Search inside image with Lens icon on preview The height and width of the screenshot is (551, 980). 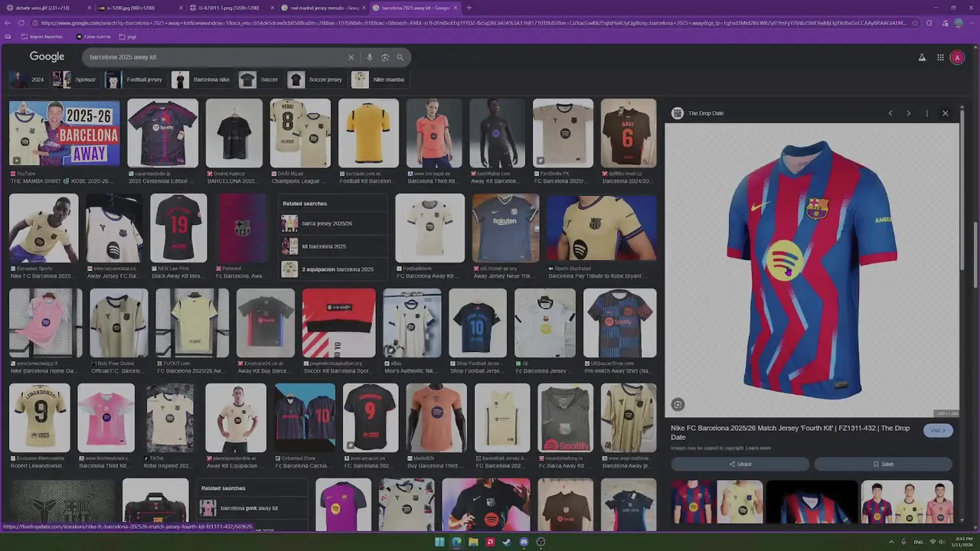click(678, 405)
